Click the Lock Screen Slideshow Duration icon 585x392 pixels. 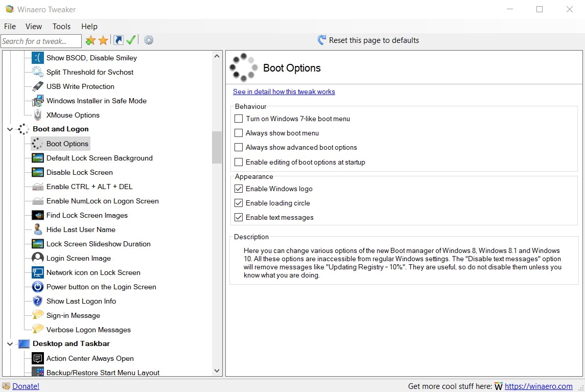(x=38, y=244)
